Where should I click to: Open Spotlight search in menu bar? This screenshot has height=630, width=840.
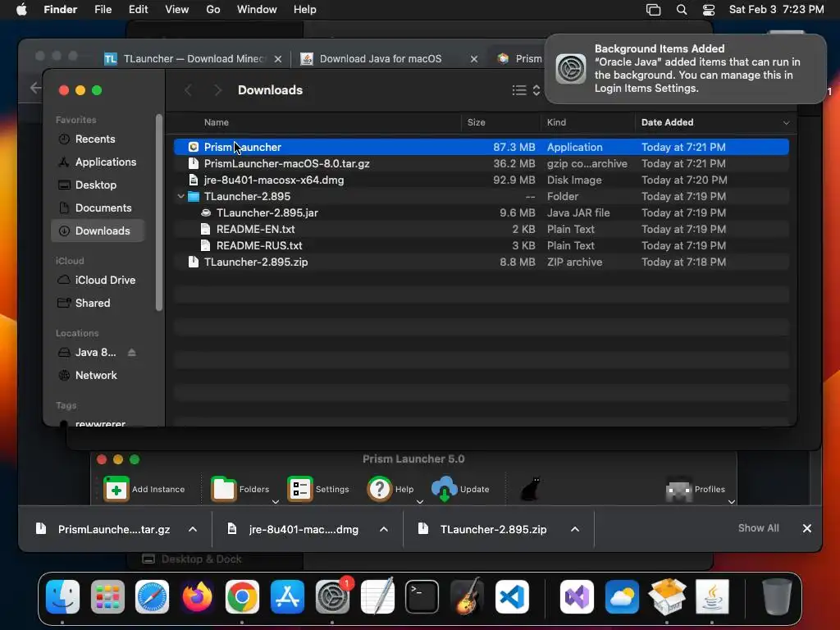pos(682,10)
